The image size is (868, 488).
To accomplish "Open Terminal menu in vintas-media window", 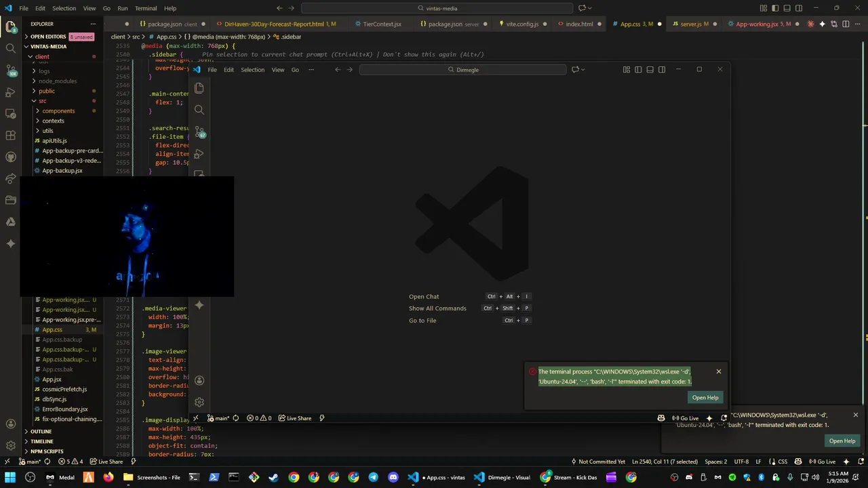I will pyautogui.click(x=146, y=8).
